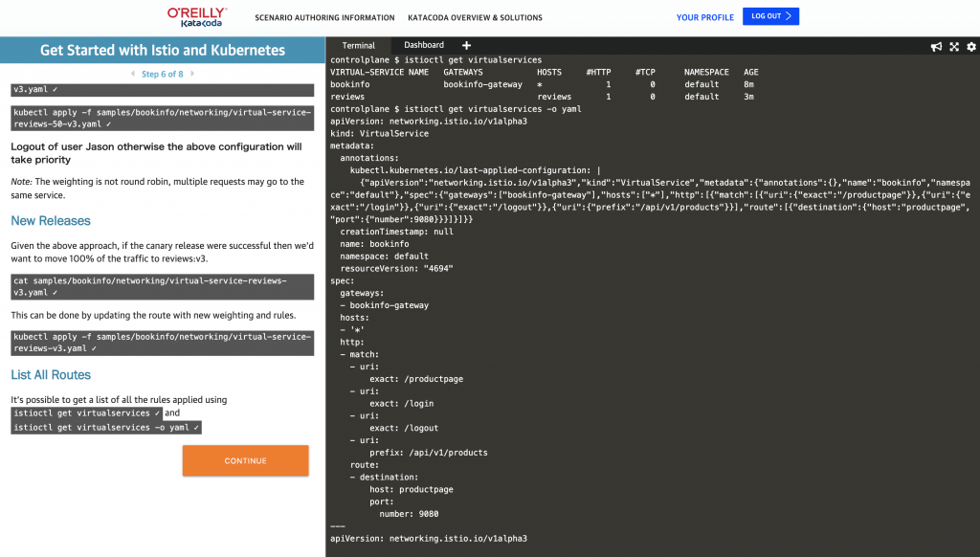The width and height of the screenshot is (980, 557).
Task: Open Scenario Authoring Information menu item
Action: pos(324,17)
